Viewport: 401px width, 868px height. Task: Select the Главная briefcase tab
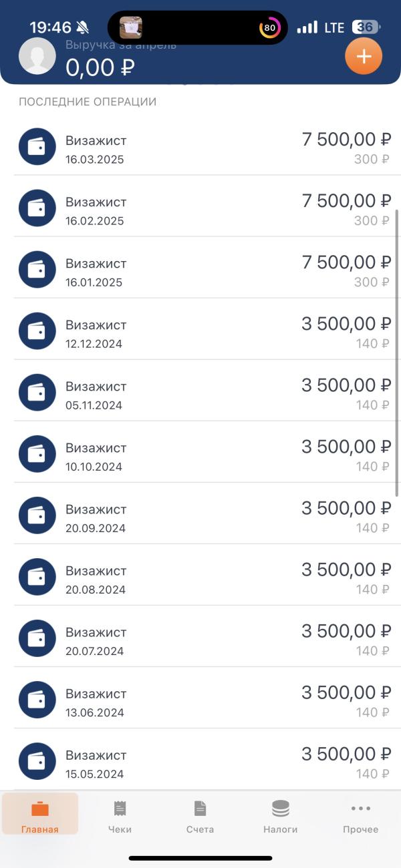[x=40, y=815]
